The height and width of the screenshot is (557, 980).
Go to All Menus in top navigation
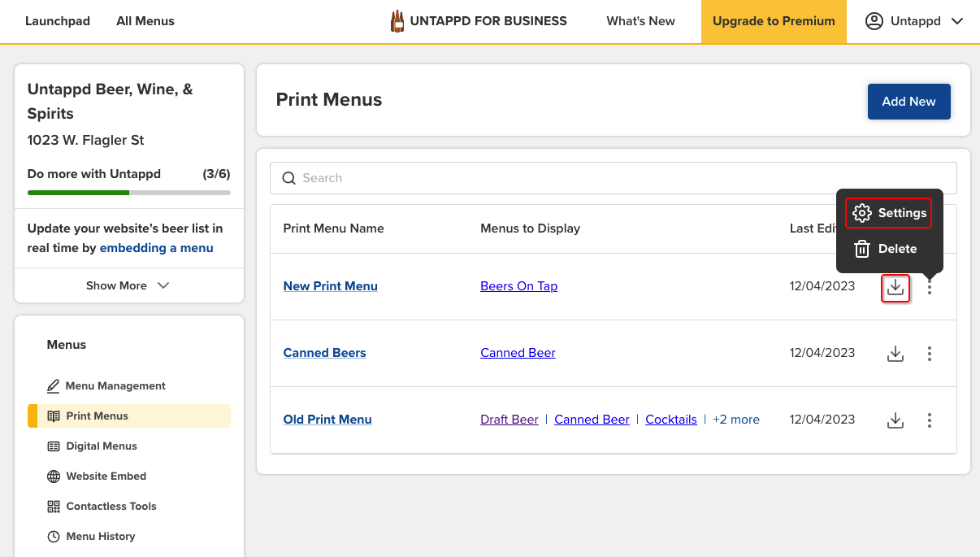[x=145, y=21]
